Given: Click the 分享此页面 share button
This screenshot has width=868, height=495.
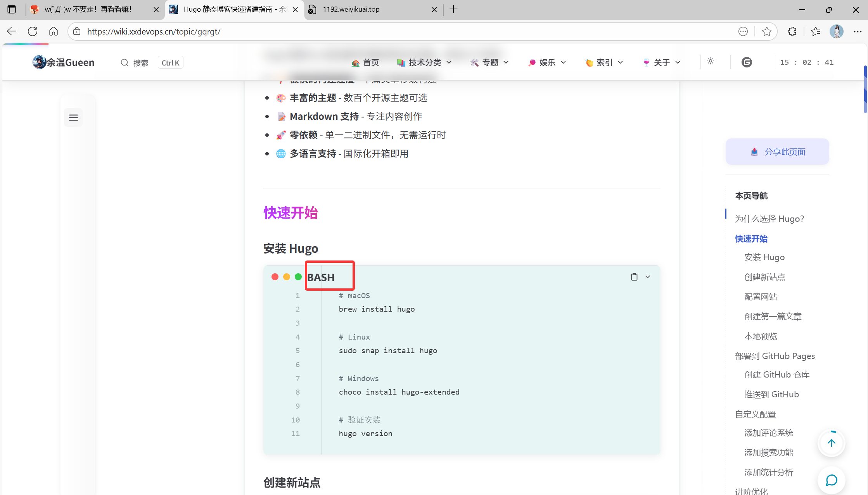Looking at the screenshot, I should [777, 152].
